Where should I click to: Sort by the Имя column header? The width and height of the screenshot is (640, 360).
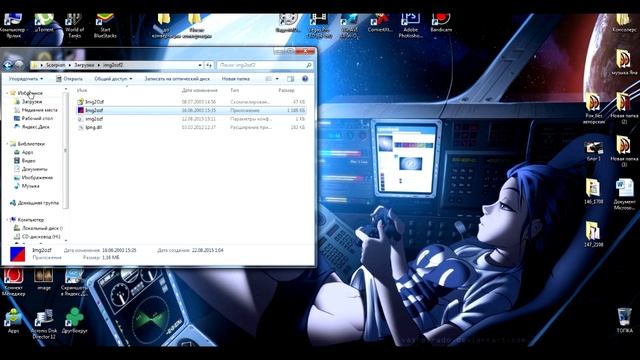tap(82, 90)
